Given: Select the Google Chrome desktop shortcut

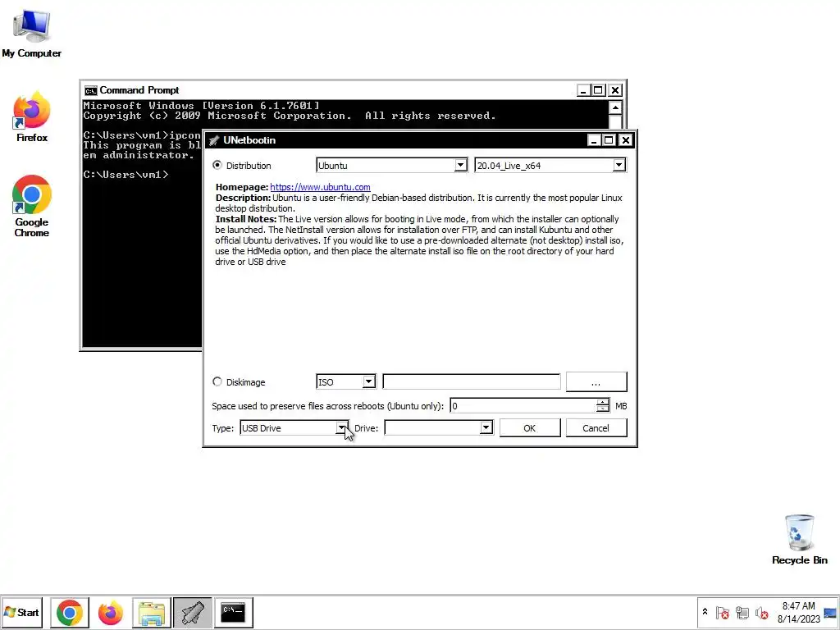Looking at the screenshot, I should pos(32,206).
